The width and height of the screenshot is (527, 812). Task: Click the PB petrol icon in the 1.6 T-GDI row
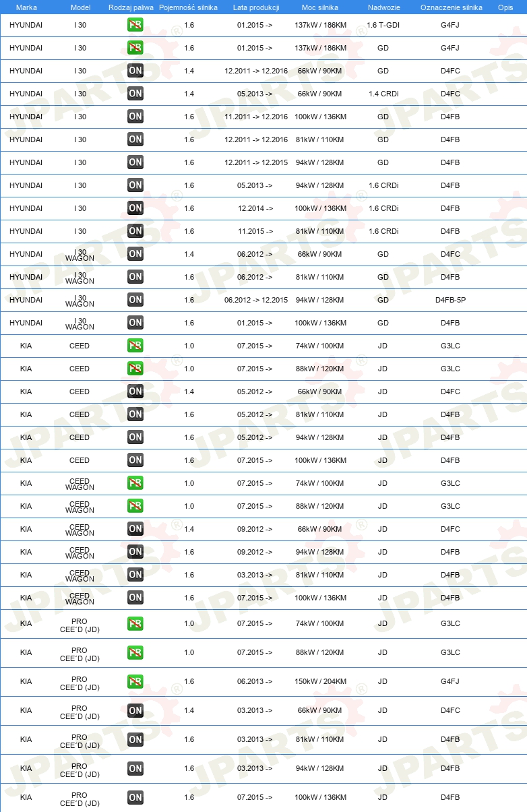(135, 25)
